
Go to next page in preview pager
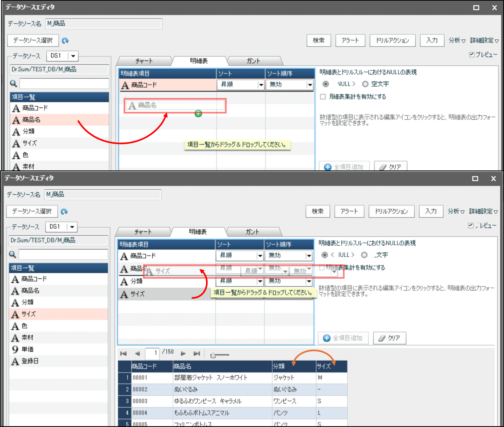click(x=183, y=354)
